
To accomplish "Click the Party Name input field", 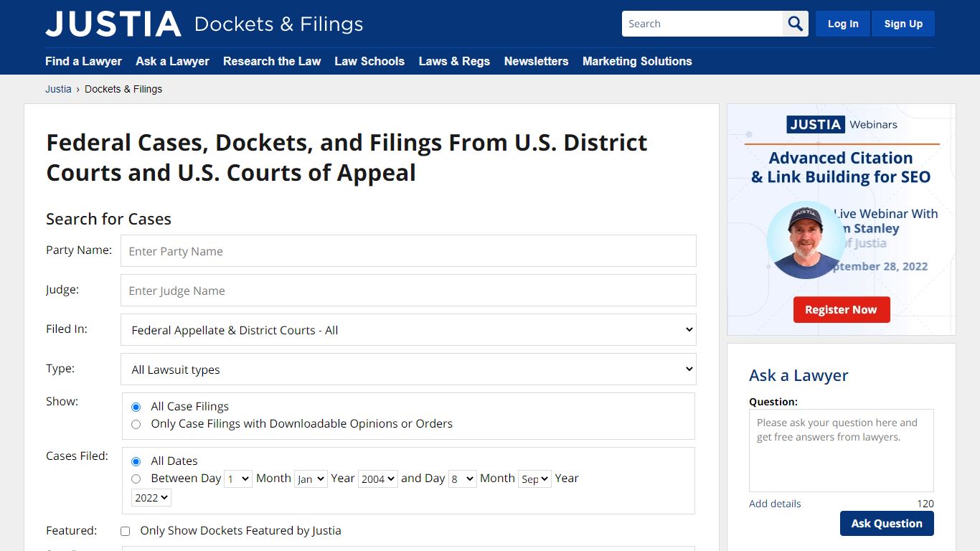I will [408, 251].
